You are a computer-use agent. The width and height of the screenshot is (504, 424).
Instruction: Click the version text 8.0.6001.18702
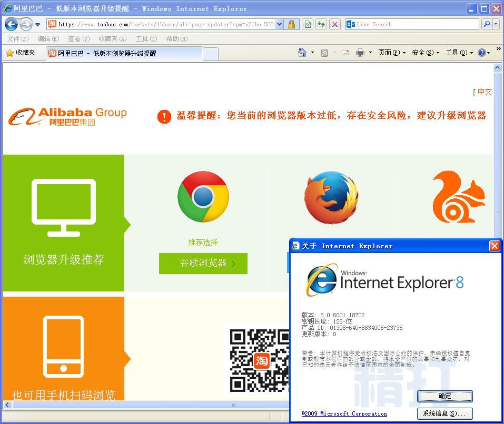(342, 315)
